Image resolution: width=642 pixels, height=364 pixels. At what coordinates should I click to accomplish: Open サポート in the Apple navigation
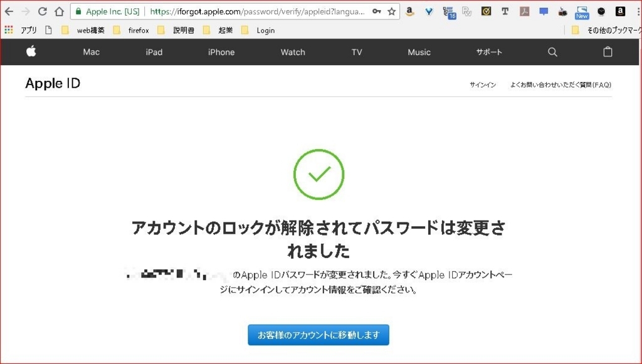pyautogui.click(x=489, y=52)
